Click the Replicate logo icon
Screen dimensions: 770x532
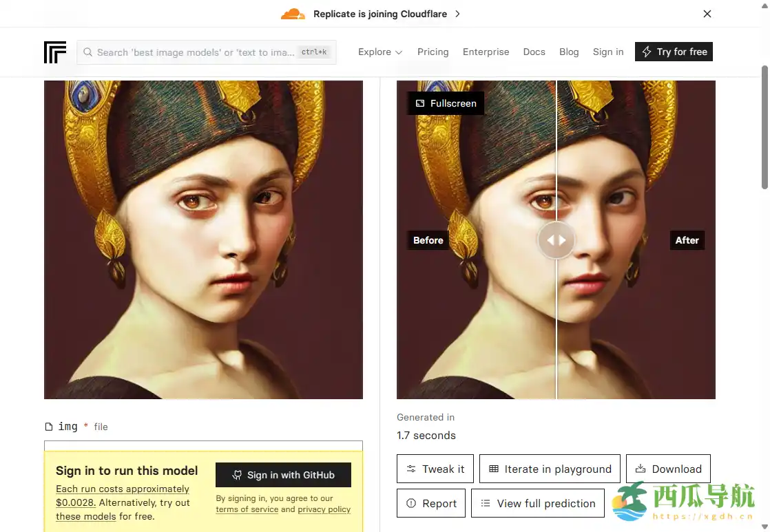click(55, 52)
